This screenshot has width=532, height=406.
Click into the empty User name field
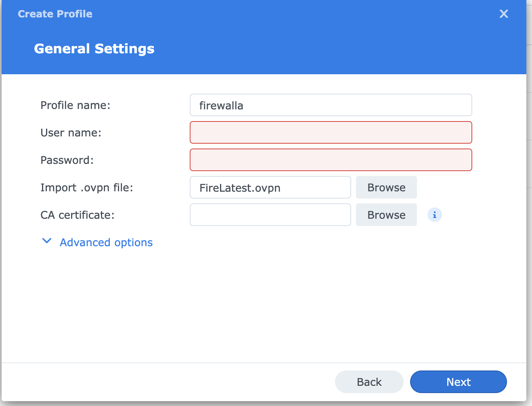point(331,133)
